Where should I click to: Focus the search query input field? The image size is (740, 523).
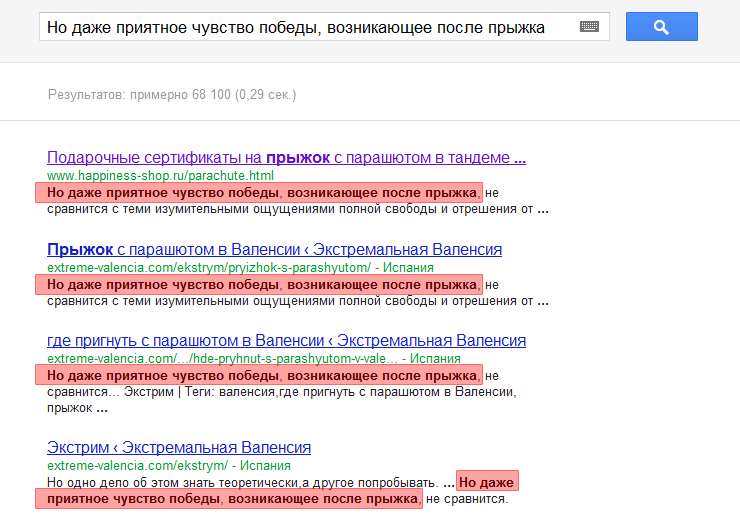pos(300,27)
